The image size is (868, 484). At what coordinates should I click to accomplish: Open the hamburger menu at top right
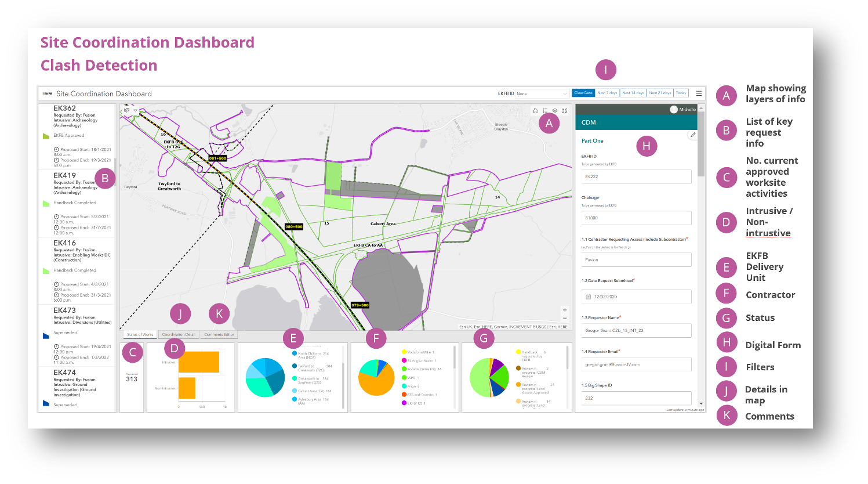(699, 93)
